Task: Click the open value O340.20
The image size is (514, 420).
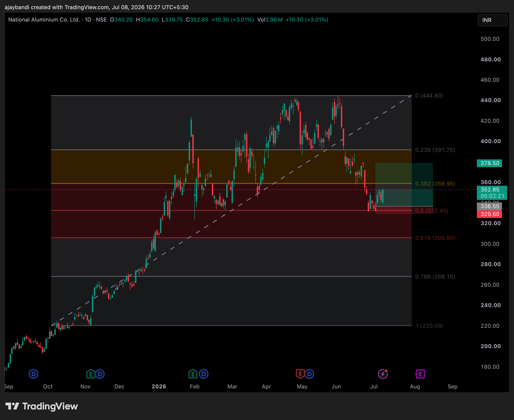Action: (121, 20)
